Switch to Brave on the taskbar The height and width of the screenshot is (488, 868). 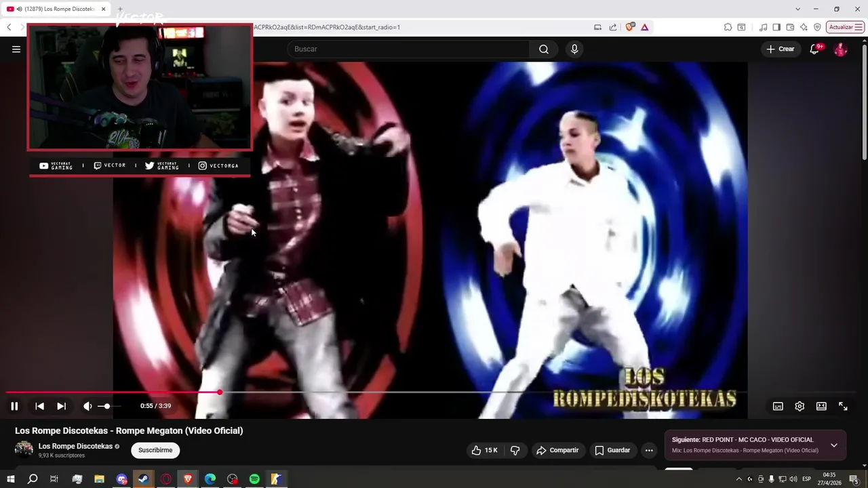188,479
